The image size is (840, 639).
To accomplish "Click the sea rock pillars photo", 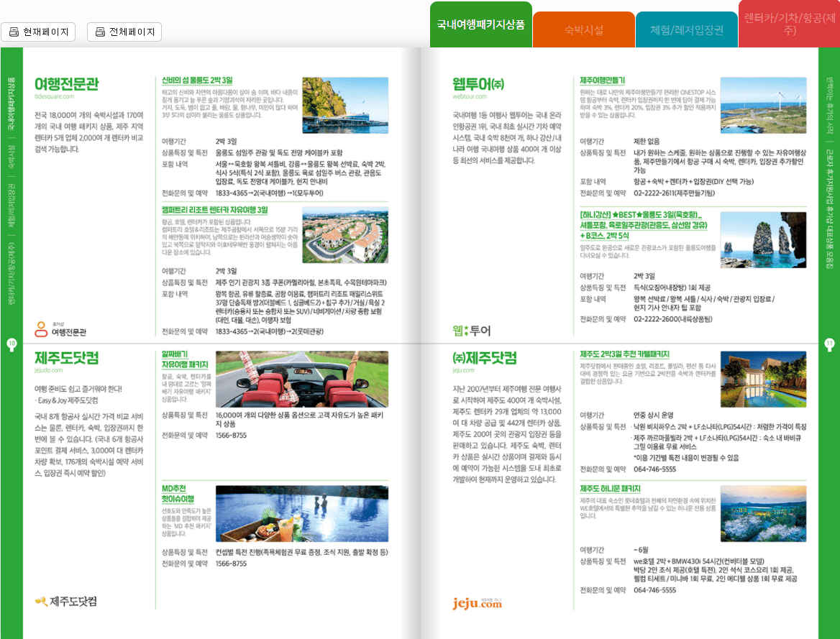I will point(763,239).
